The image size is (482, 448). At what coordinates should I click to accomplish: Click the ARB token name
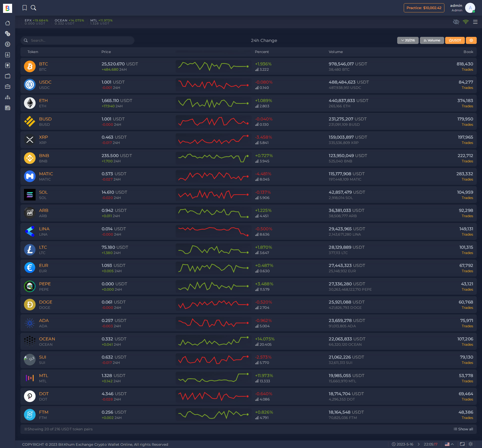[44, 210]
